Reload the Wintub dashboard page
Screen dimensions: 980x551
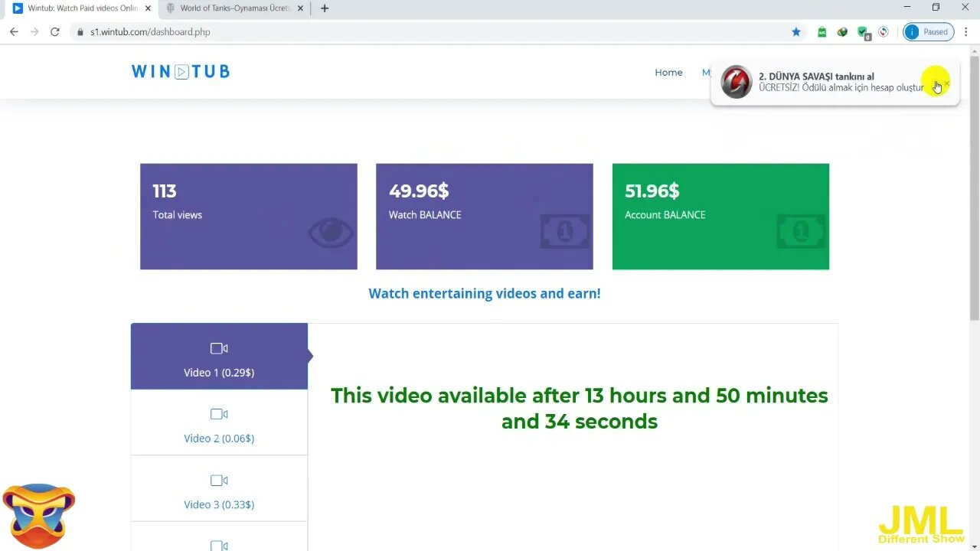(x=54, y=31)
